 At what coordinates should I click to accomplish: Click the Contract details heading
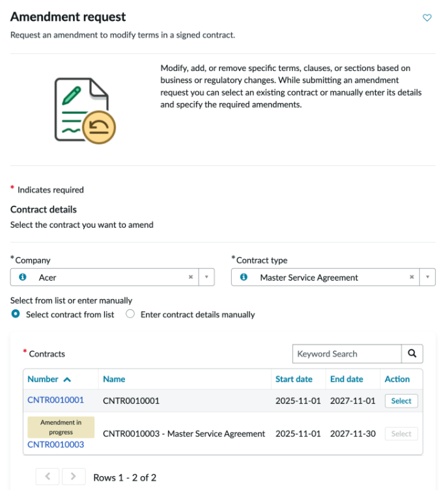pos(44,209)
